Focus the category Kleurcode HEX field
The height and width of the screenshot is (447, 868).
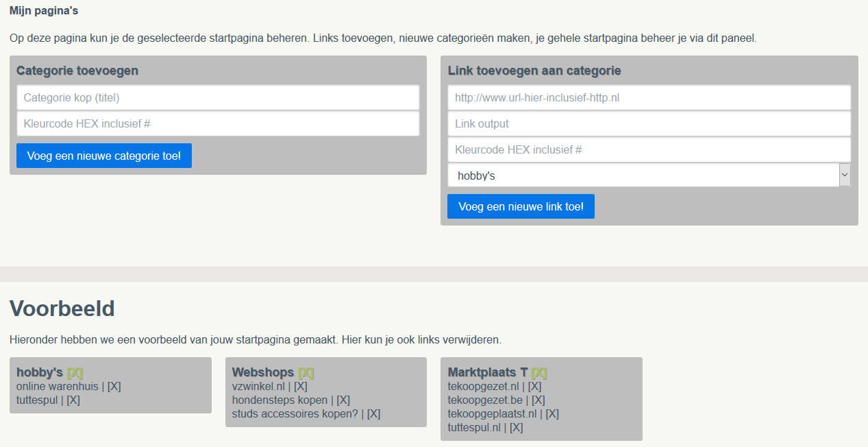tap(218, 123)
